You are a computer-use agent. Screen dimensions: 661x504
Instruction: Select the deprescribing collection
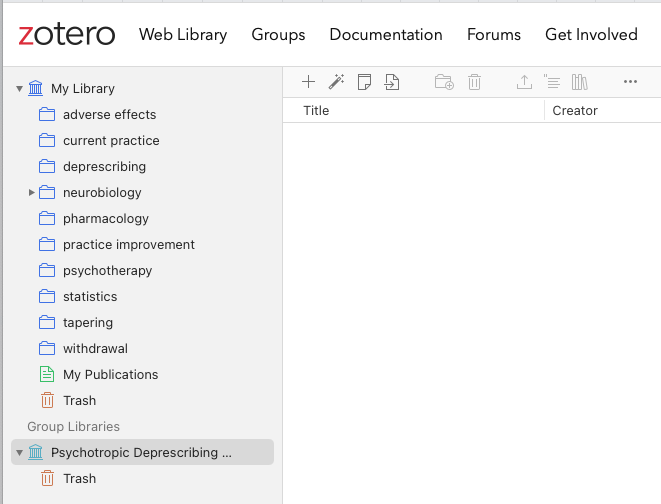(x=105, y=167)
